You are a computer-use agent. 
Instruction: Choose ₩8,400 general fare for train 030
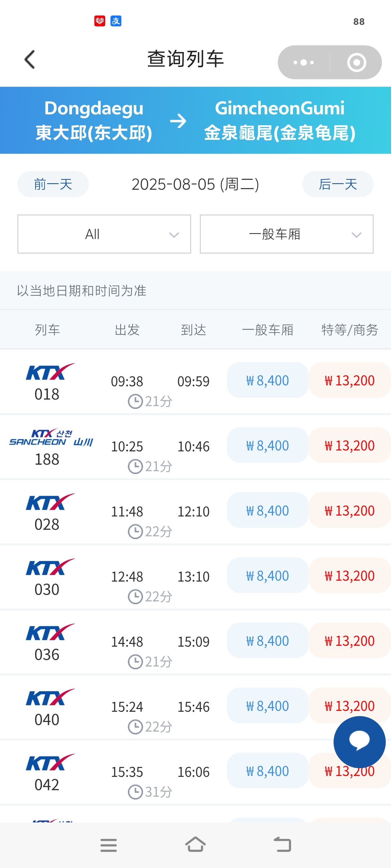[x=267, y=576]
